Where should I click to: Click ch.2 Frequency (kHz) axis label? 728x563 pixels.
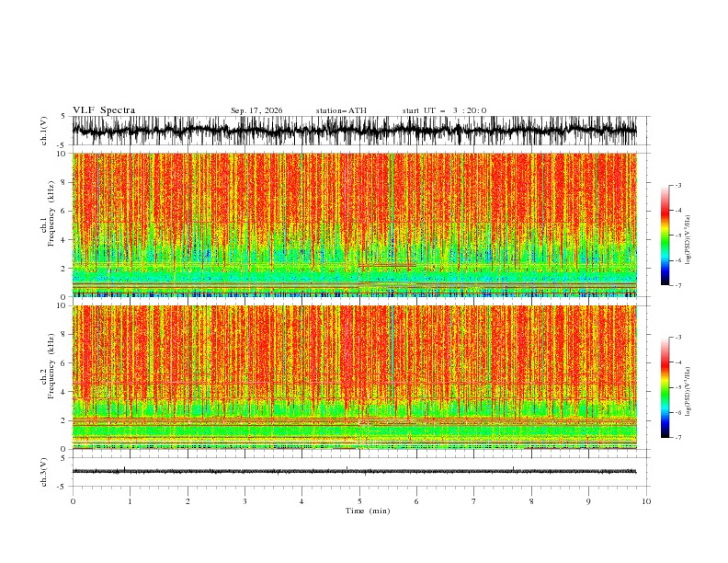point(48,366)
